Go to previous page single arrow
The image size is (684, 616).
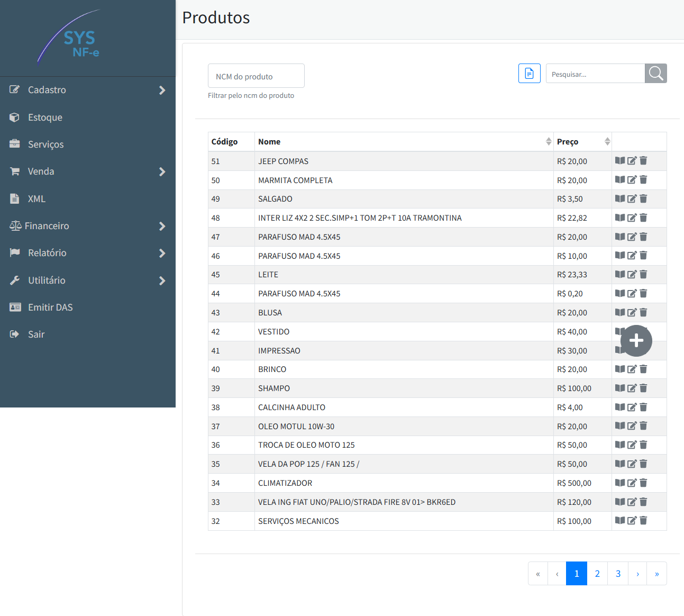tap(557, 574)
